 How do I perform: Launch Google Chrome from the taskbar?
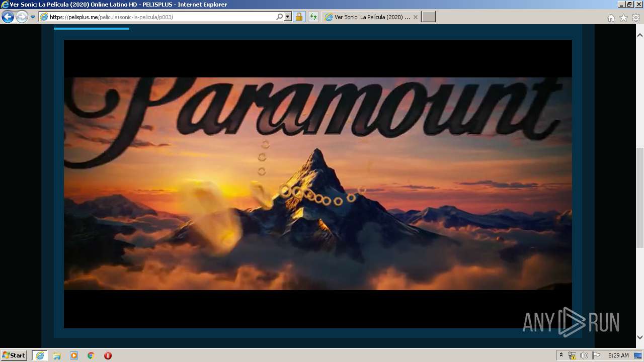(91, 355)
